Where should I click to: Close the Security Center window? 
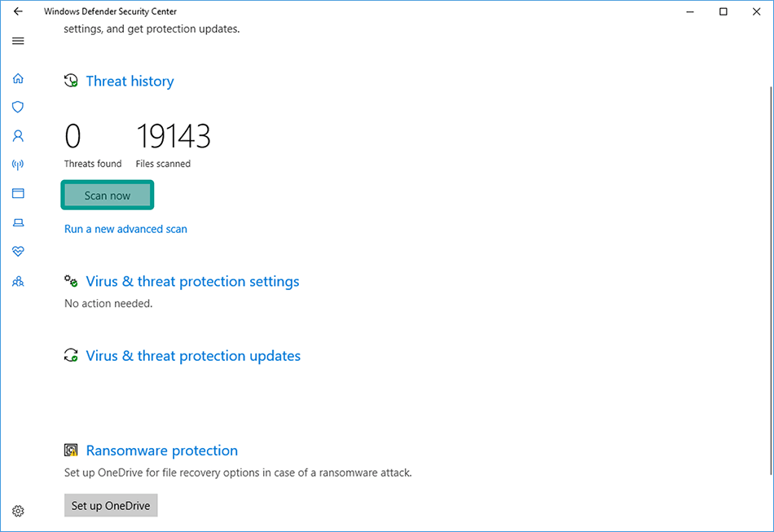click(x=756, y=11)
